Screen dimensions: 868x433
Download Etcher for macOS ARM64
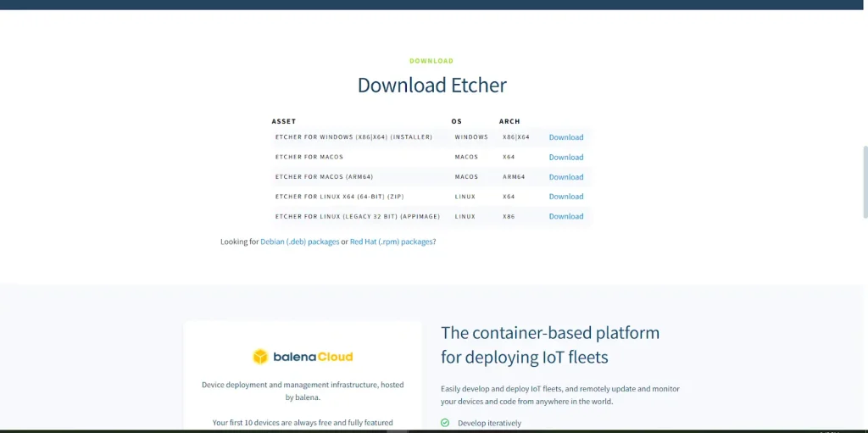pyautogui.click(x=565, y=177)
